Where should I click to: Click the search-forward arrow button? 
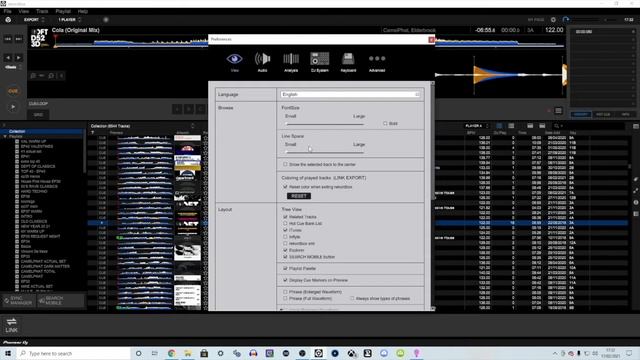tap(18, 58)
